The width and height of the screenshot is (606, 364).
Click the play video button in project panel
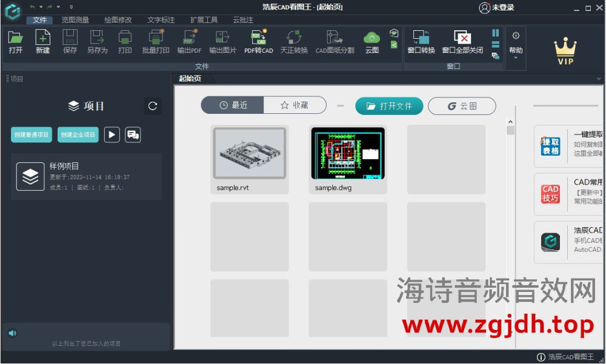point(112,134)
